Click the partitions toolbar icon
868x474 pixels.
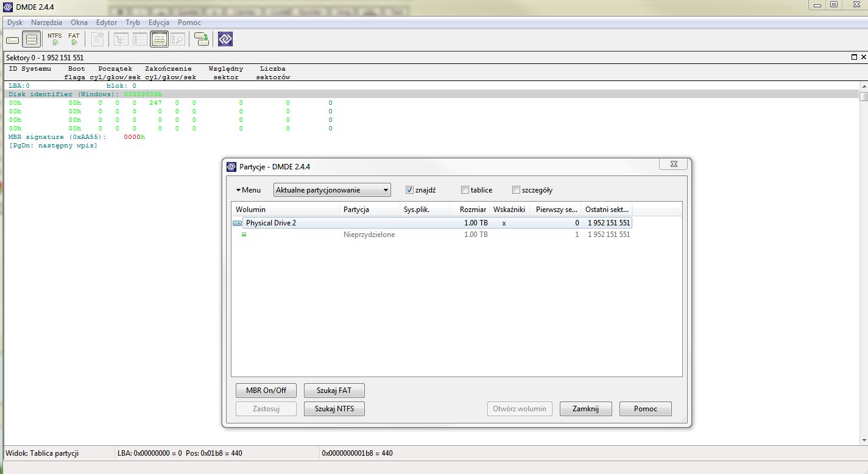click(x=32, y=40)
